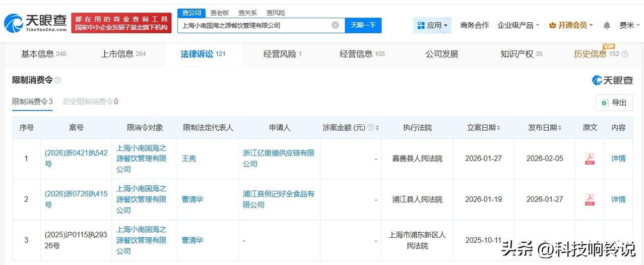Select the 法律诉讼 tab
This screenshot has width=644, height=265.
point(203,54)
